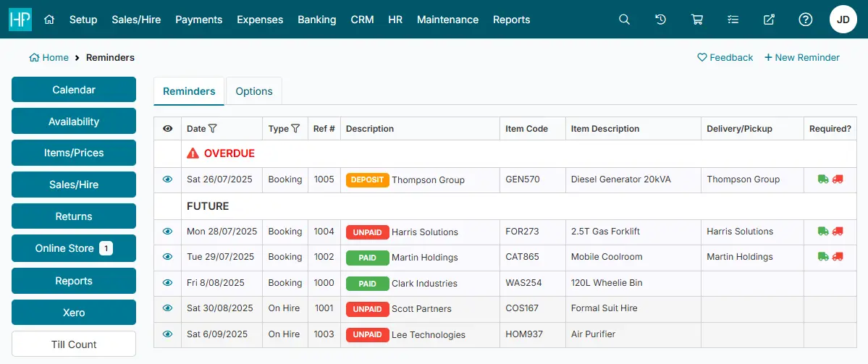Toggle eye for Martin Holdings reminder
The width and height of the screenshot is (868, 364).
point(168,257)
